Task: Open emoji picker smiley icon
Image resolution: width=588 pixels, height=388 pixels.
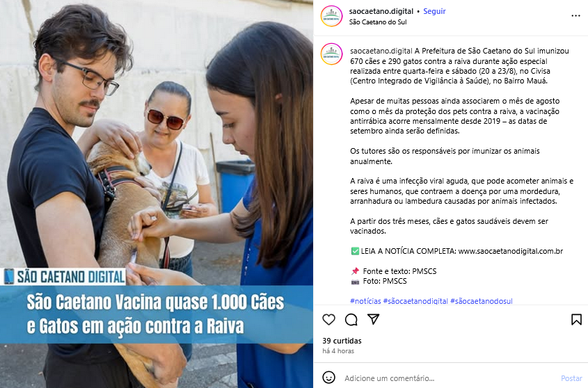Action: click(329, 378)
